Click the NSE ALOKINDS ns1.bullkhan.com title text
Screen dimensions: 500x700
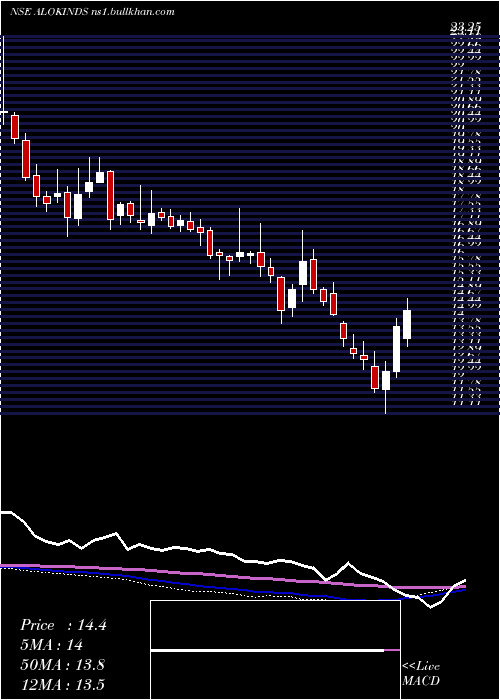92,12
